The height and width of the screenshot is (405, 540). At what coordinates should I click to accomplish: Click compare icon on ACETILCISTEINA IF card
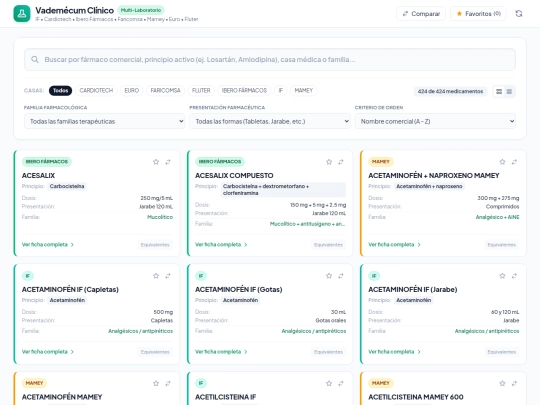[x=341, y=383]
